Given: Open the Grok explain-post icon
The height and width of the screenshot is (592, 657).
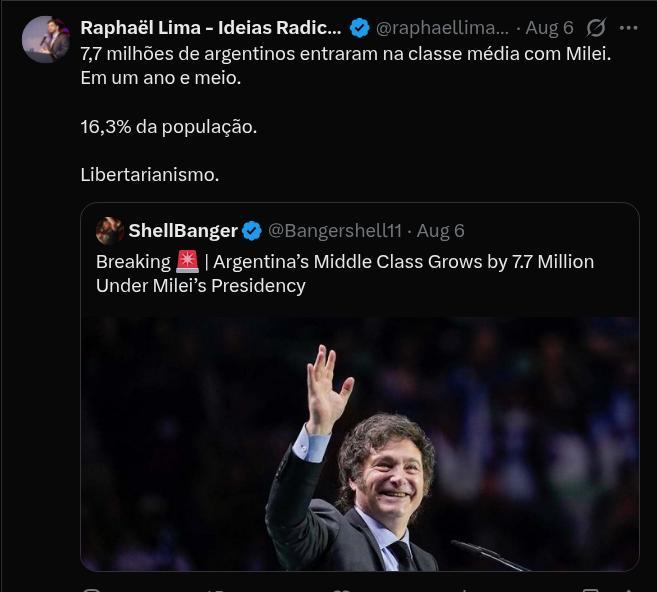Looking at the screenshot, I should click(596, 28).
